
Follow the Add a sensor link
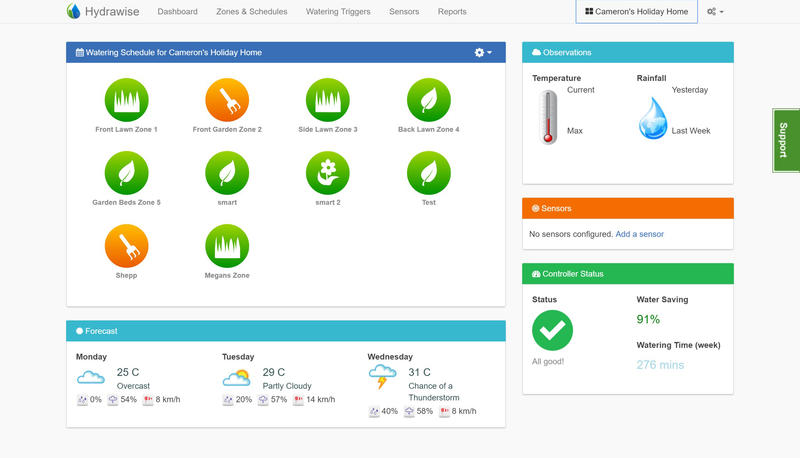pos(639,234)
